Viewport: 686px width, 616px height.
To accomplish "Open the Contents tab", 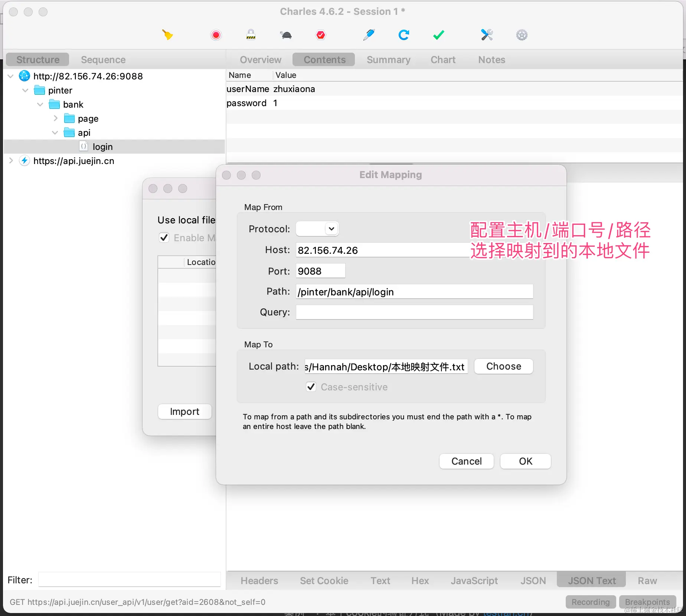I will tap(324, 60).
